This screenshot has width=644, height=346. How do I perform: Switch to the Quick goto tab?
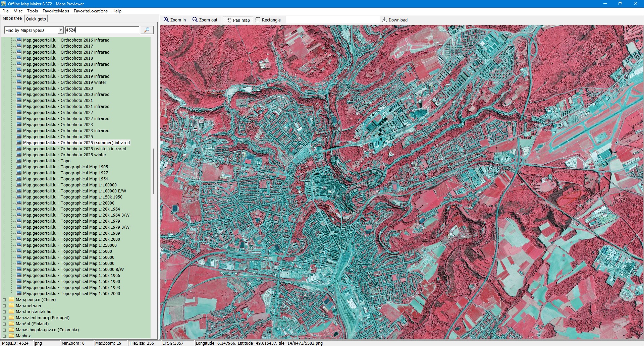point(36,19)
